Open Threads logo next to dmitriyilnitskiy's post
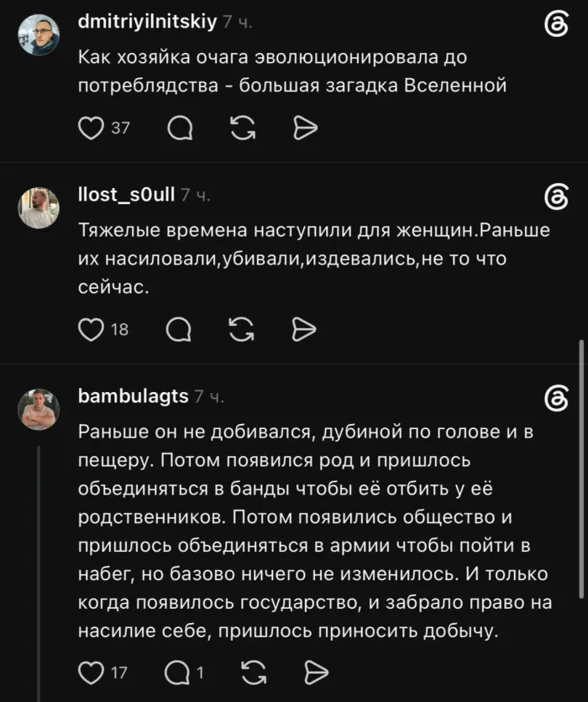The image size is (588, 702). pyautogui.click(x=556, y=24)
